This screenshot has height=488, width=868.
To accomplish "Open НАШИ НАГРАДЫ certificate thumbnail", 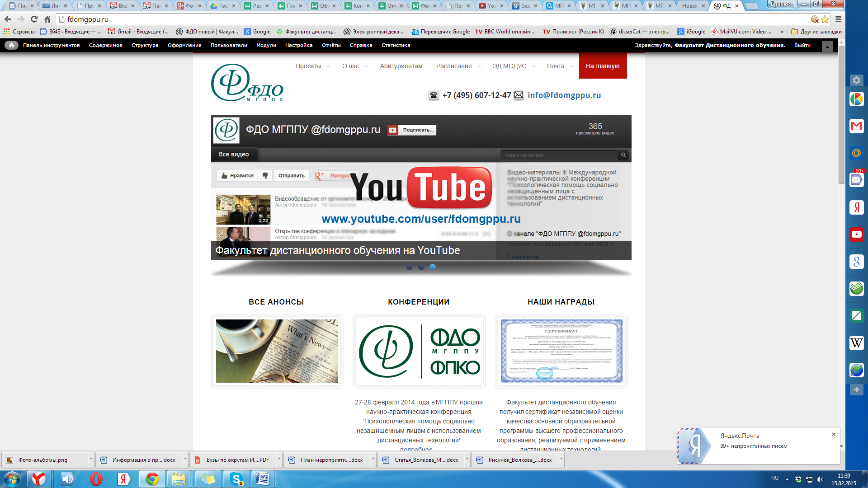I will (x=561, y=351).
